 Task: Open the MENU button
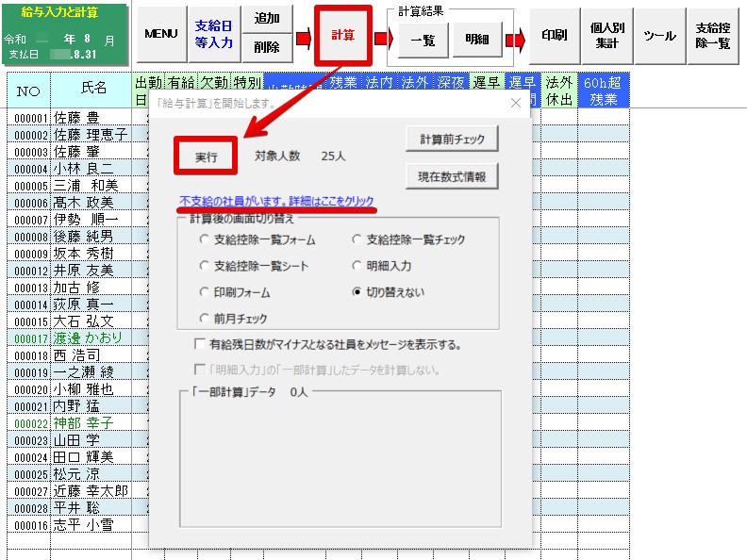[161, 34]
